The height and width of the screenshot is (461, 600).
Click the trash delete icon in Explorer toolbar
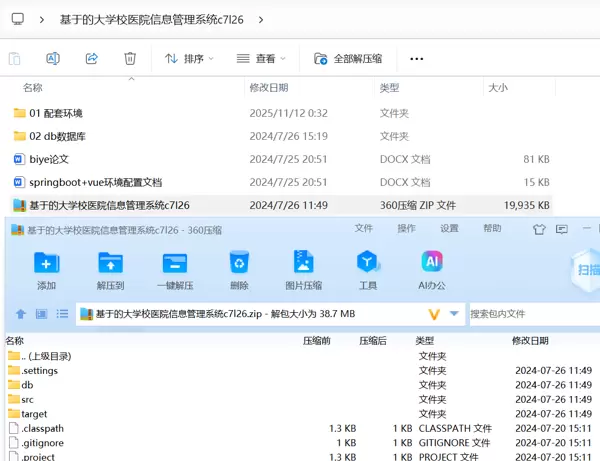pos(130,59)
